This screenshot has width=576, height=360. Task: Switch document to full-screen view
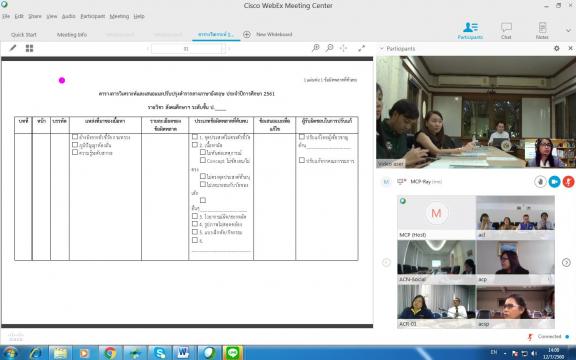tap(361, 48)
